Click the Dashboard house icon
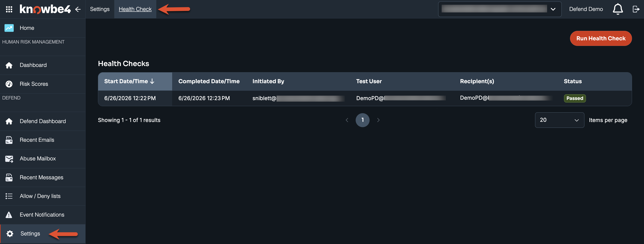 tap(9, 65)
